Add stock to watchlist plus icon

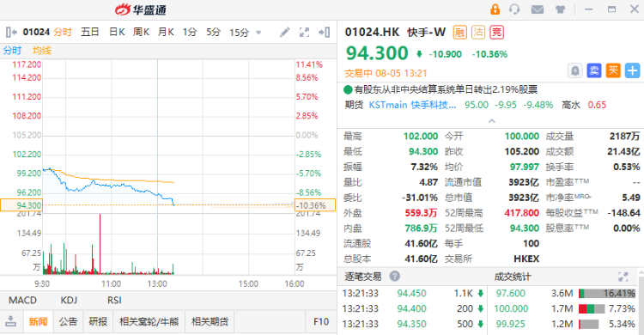click(x=632, y=70)
